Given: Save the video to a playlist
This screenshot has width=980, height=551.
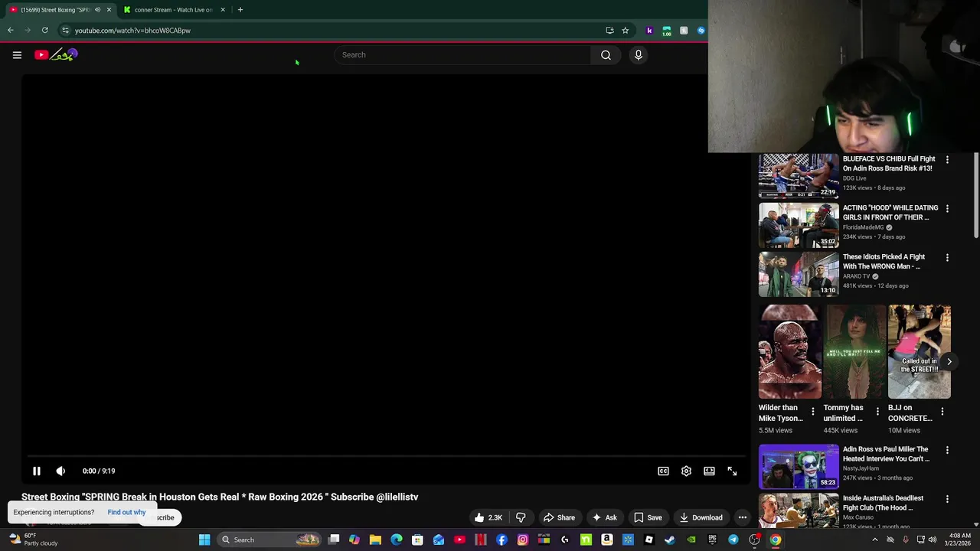Looking at the screenshot, I should pyautogui.click(x=648, y=517).
